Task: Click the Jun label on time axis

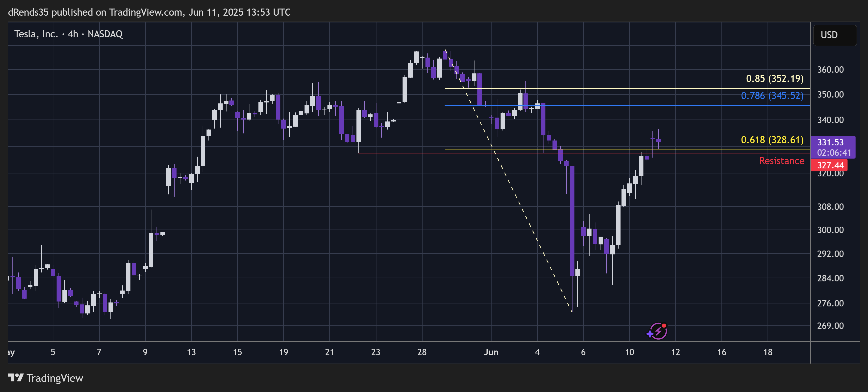Action: 491,352
